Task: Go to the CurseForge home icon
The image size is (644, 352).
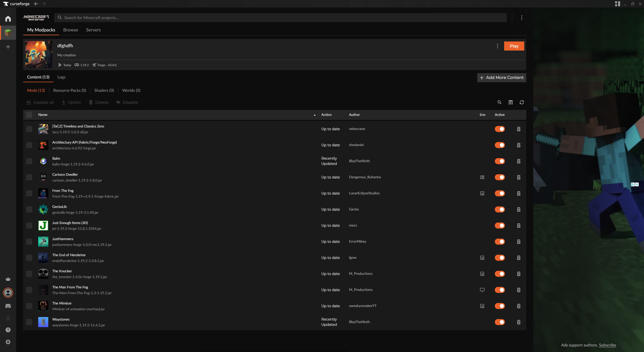Action: click(8, 19)
